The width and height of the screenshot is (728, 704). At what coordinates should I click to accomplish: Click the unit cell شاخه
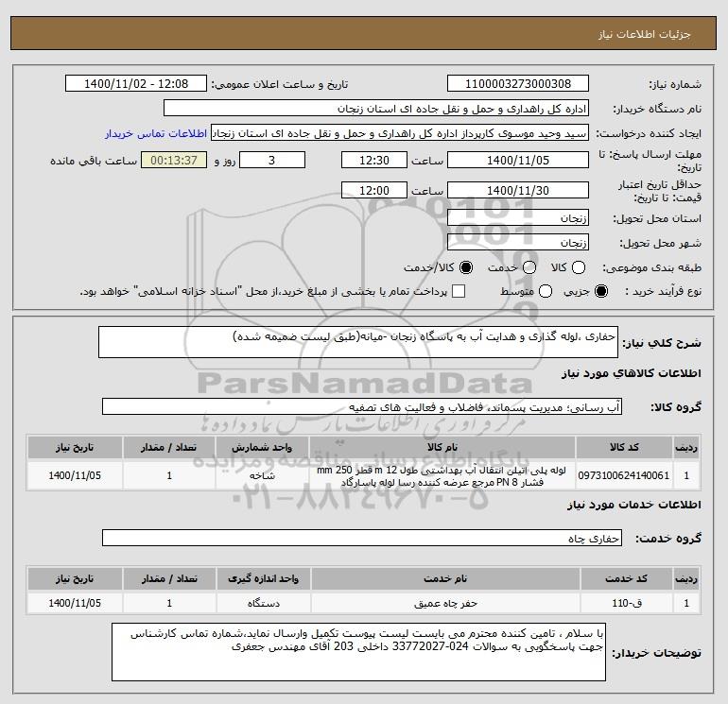point(262,475)
